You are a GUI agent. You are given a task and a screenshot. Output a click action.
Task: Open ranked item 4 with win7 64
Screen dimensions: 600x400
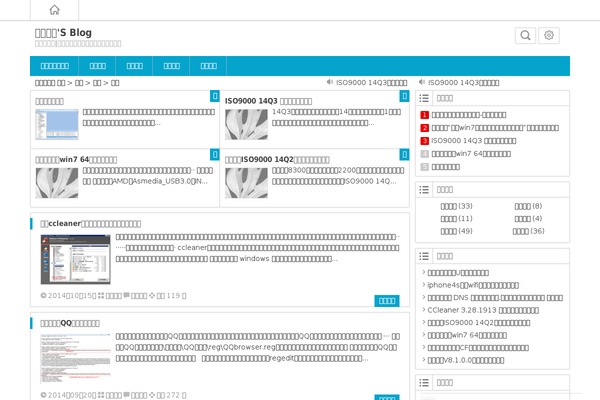pyautogui.click(x=471, y=154)
